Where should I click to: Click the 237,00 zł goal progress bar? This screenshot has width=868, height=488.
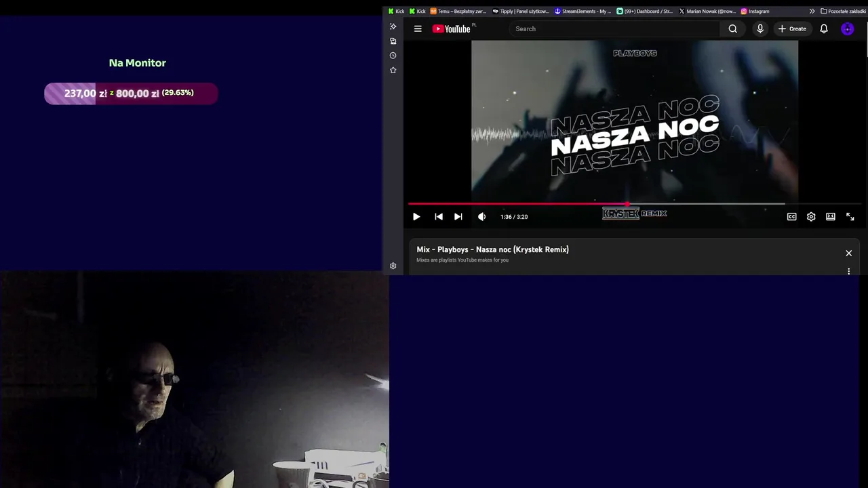pos(131,94)
